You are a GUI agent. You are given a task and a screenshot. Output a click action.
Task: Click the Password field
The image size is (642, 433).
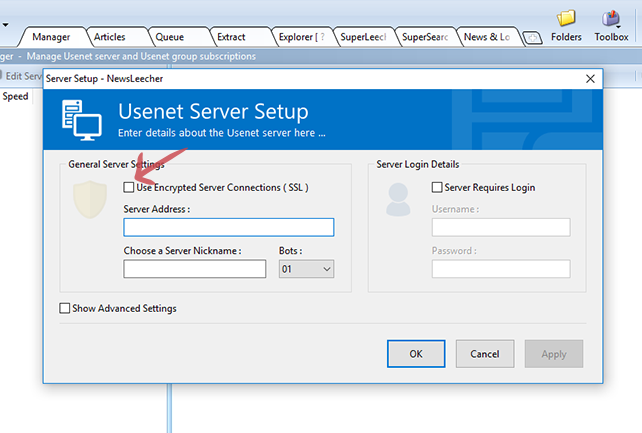[x=501, y=269]
